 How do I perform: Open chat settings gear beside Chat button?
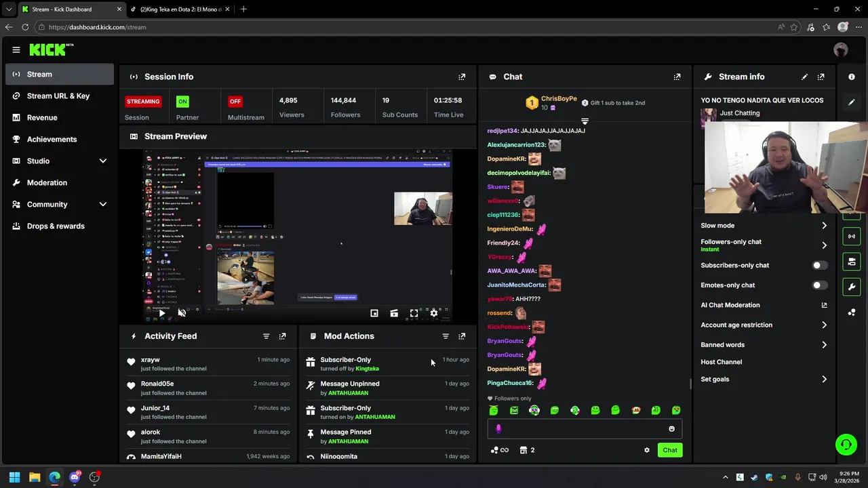[x=647, y=450]
